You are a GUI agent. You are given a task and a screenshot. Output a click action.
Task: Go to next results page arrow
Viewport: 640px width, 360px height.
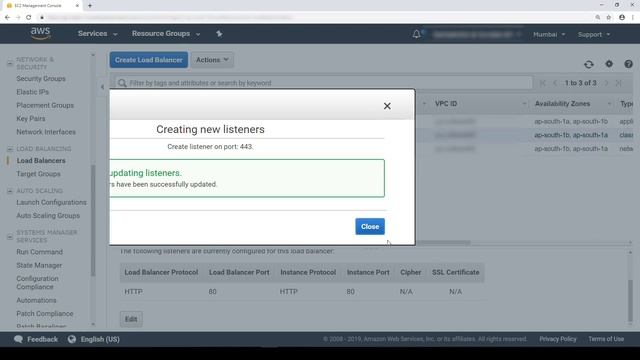606,83
